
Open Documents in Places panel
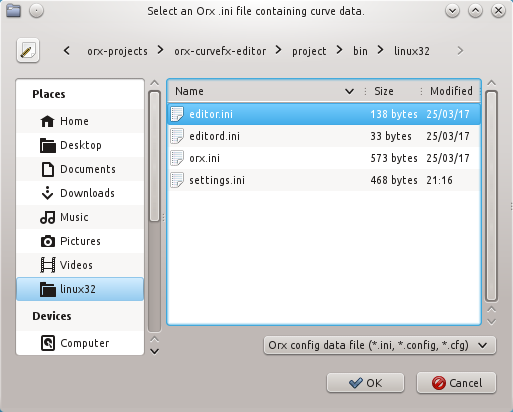pos(80,169)
